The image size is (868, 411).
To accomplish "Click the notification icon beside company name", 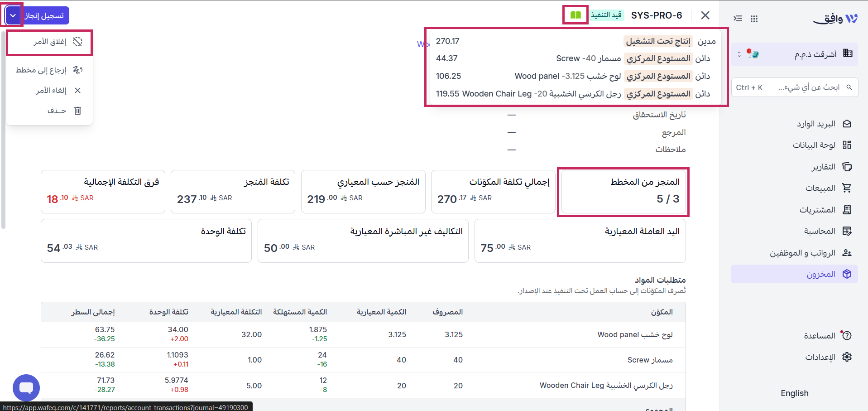I will point(753,54).
